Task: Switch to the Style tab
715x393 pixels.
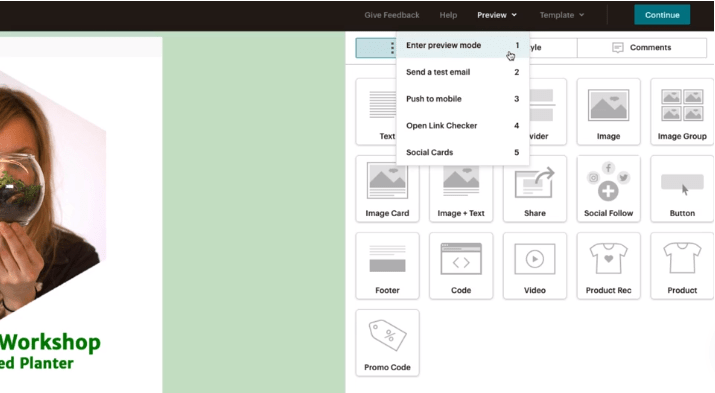Action: 553,47
